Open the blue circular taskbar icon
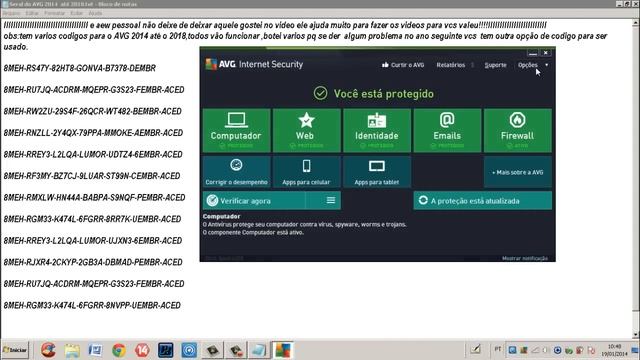The image size is (640, 360). [189, 350]
